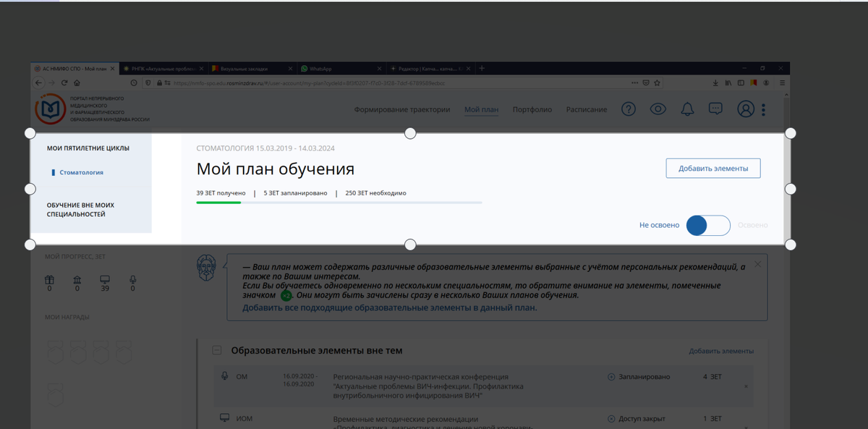The height and width of the screenshot is (429, 868).
Task: Collapse Образовательные элементы вне тем section
Action: pos(216,350)
